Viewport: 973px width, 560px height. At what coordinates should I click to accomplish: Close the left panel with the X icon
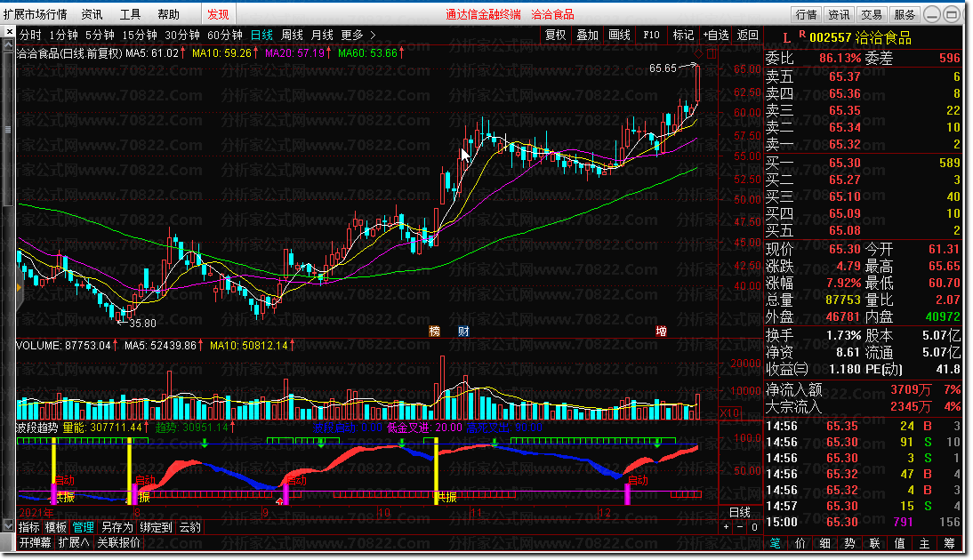click(x=9, y=31)
